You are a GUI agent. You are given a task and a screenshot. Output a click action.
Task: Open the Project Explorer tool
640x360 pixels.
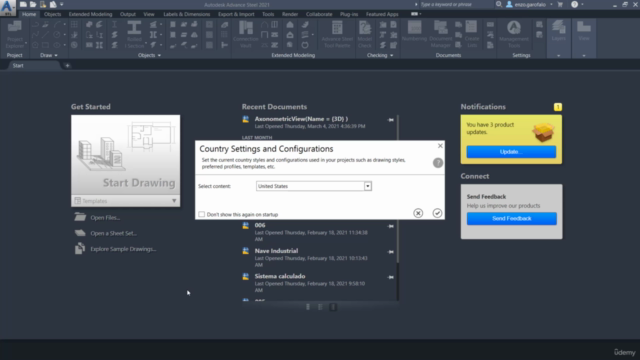pos(15,35)
